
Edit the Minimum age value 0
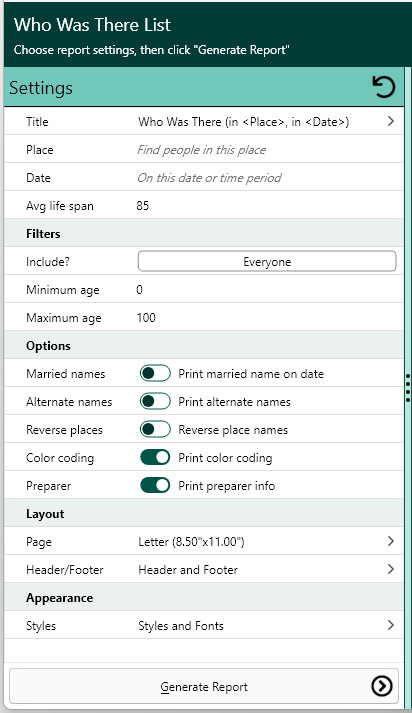[x=139, y=290]
